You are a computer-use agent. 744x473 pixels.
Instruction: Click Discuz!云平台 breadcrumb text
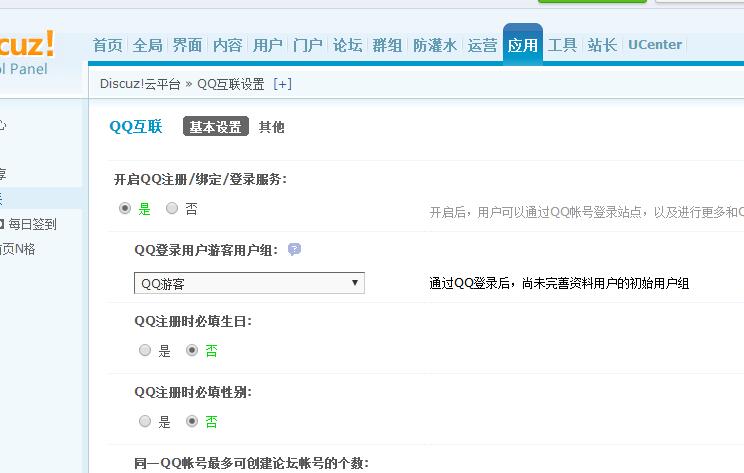pos(140,84)
